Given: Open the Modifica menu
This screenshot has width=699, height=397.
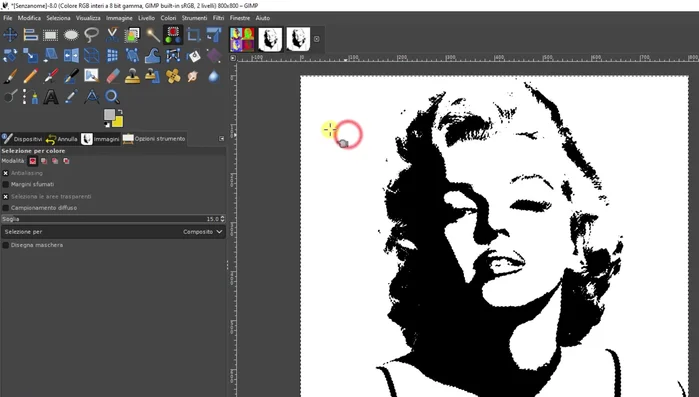Looking at the screenshot, I should tap(29, 18).
